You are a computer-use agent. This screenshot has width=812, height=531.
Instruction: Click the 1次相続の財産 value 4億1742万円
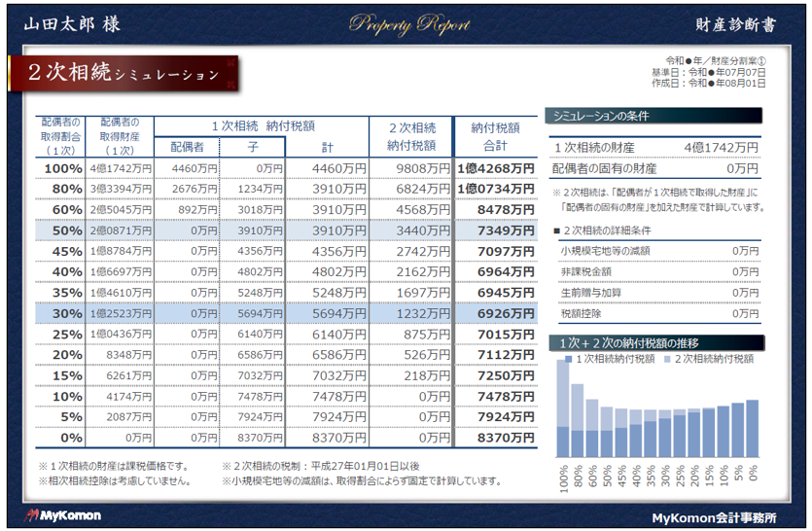click(721, 147)
